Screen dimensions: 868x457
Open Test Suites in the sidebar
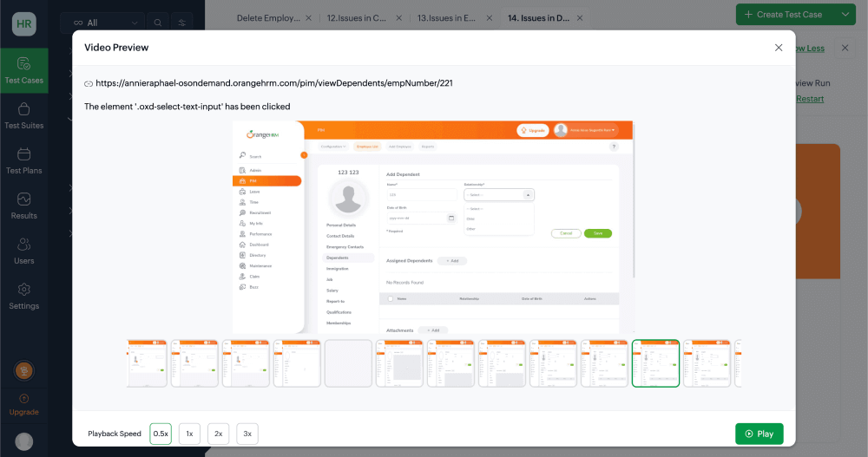pyautogui.click(x=23, y=116)
